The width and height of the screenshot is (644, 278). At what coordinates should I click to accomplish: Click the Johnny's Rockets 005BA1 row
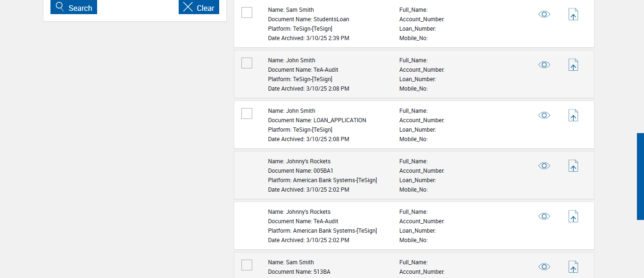pyautogui.click(x=330, y=175)
